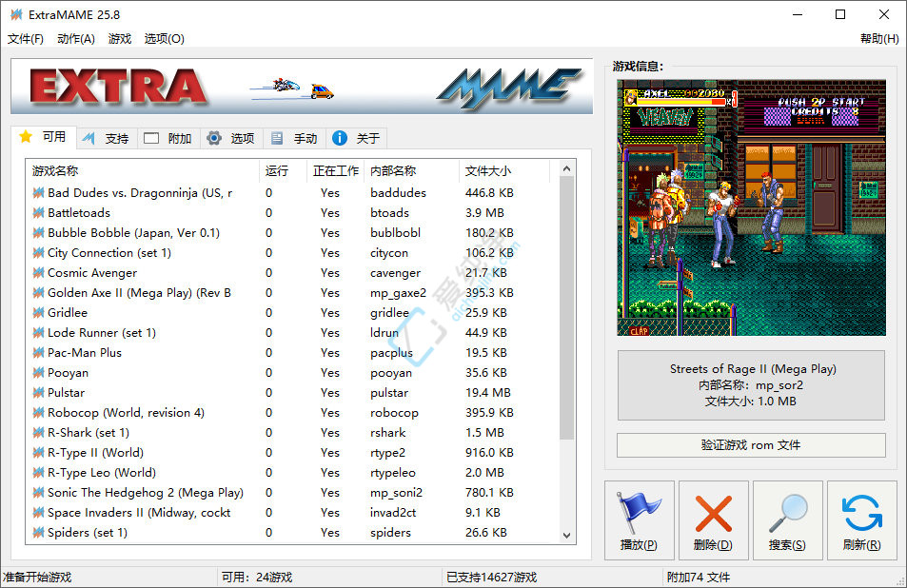Sort list by 文件大小 column header

(x=487, y=171)
